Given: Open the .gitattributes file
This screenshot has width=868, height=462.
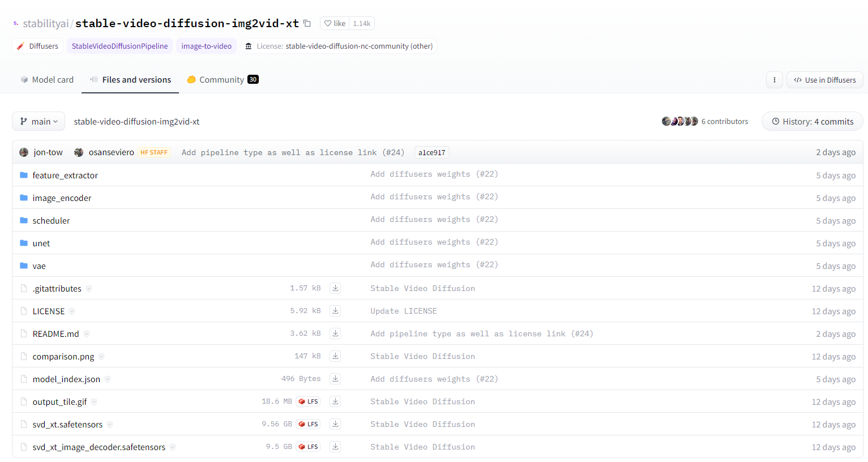Looking at the screenshot, I should (x=57, y=289).
